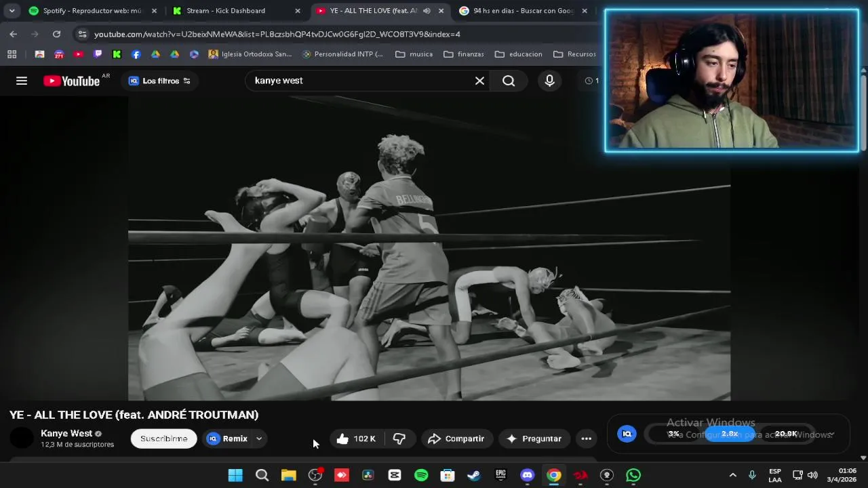Open Discord from the taskbar
868x488 pixels.
(x=527, y=475)
